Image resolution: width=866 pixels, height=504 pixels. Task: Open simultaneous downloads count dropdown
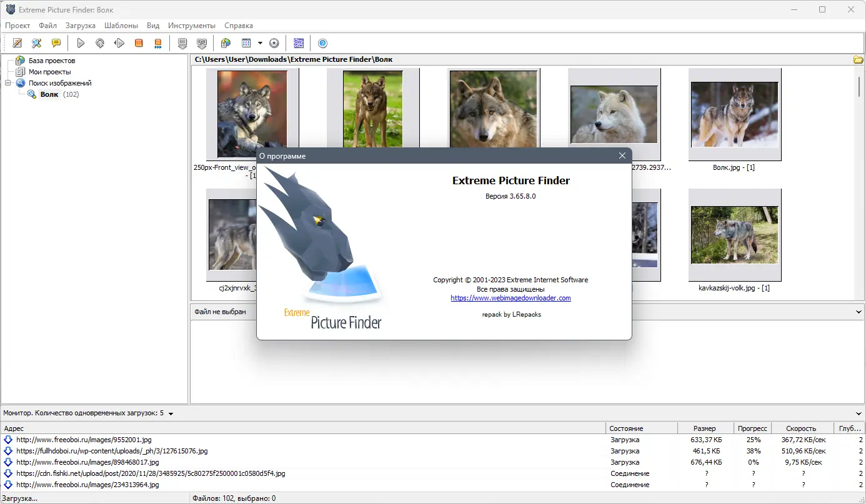(171, 413)
